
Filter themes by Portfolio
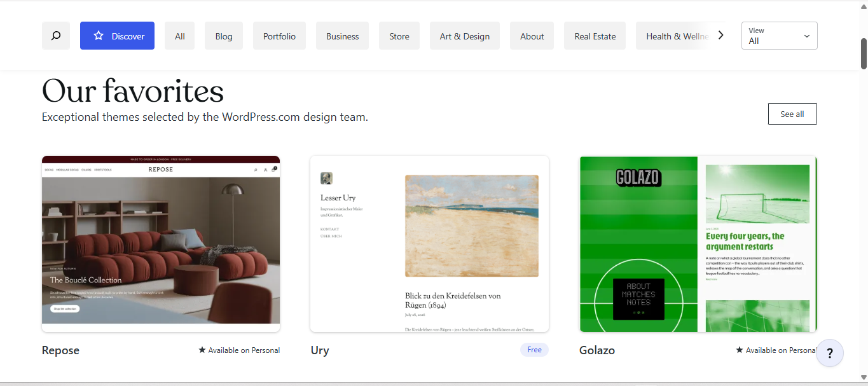click(x=279, y=36)
